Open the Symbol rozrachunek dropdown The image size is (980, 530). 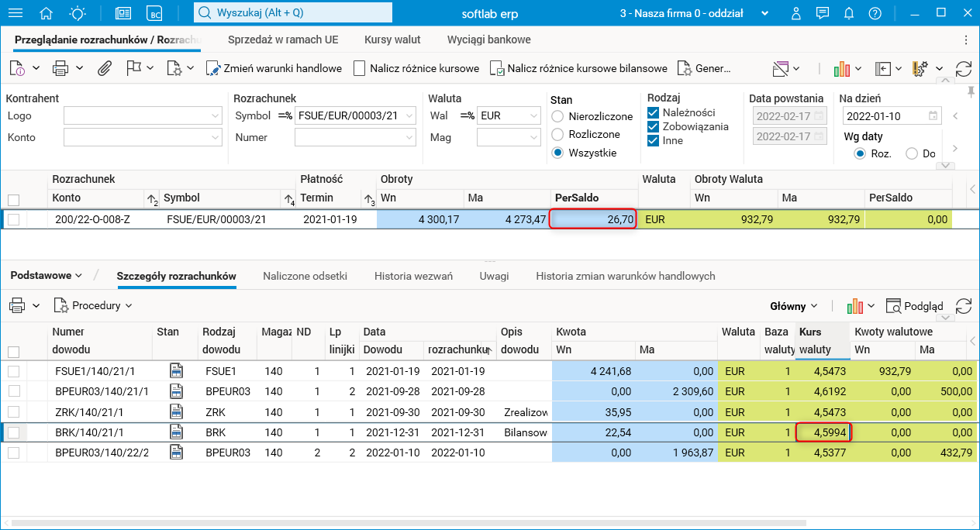(410, 116)
